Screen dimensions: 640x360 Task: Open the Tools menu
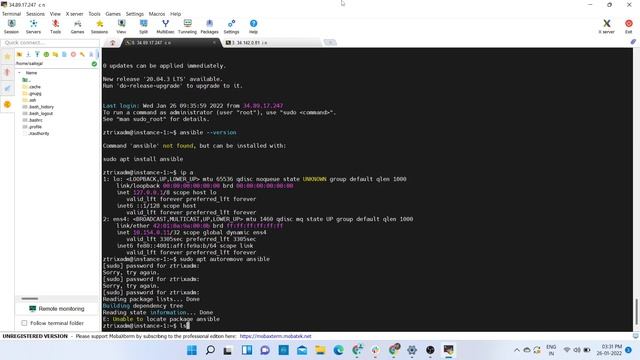point(94,14)
